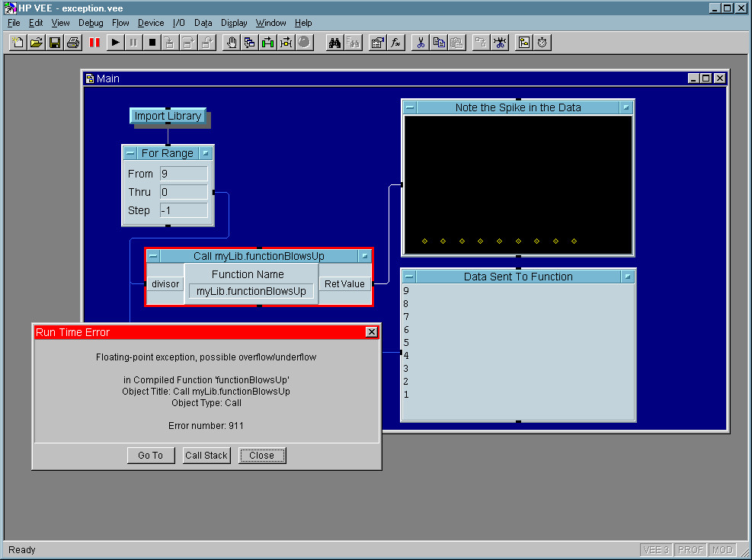Screen dimensions: 752x560
Task: Open the Debug menu
Action: pos(91,23)
